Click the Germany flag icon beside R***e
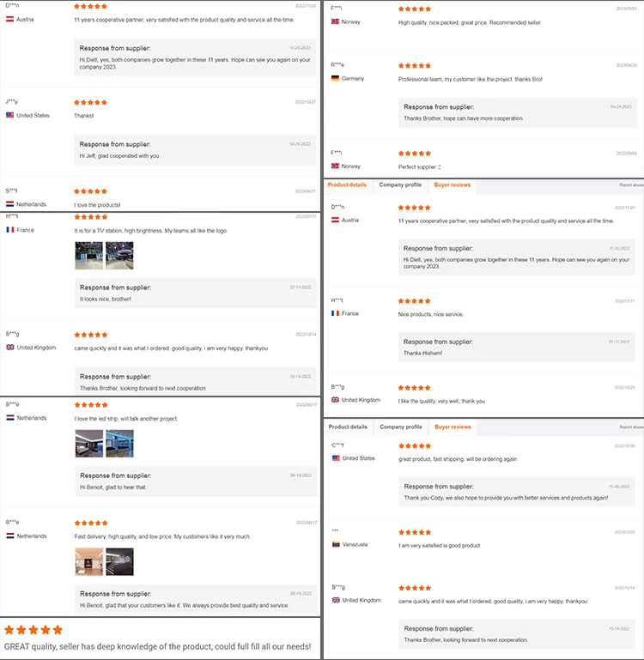This screenshot has width=644, height=660. [x=335, y=78]
